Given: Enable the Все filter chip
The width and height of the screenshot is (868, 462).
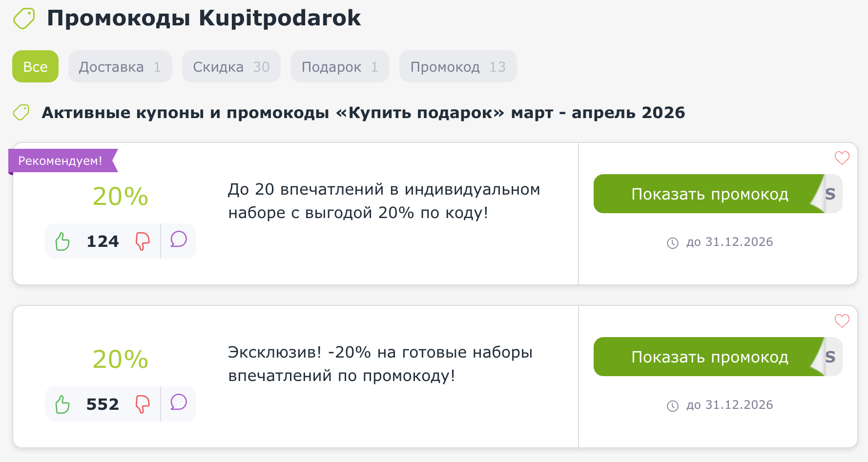Looking at the screenshot, I should [x=35, y=66].
